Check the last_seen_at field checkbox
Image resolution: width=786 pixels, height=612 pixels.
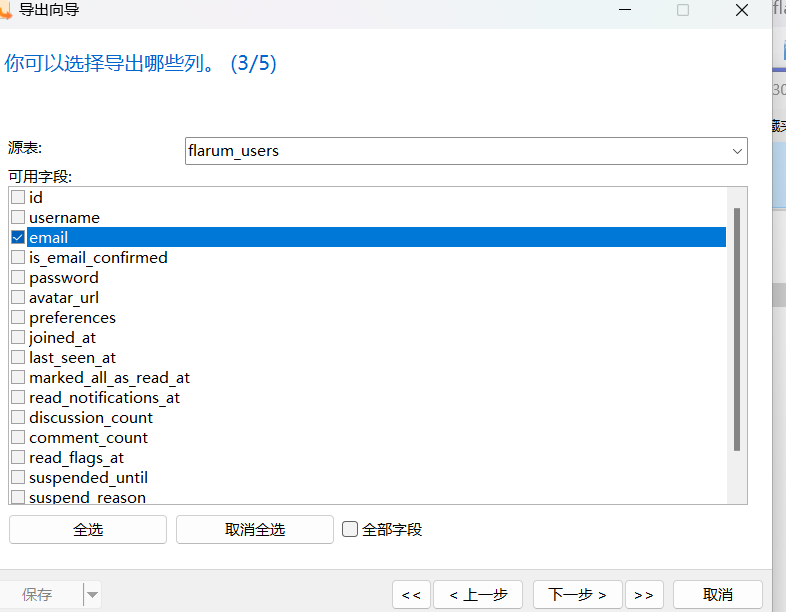coord(18,357)
